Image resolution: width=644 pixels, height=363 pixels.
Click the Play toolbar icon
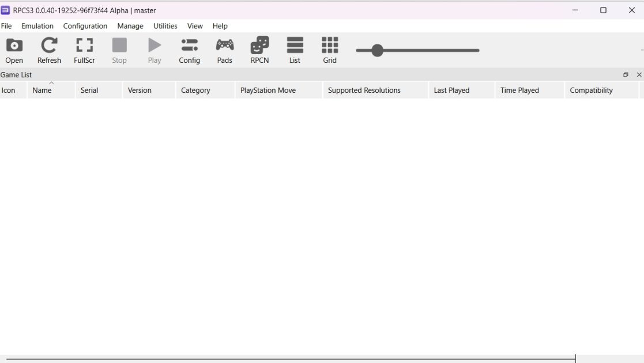click(x=155, y=50)
